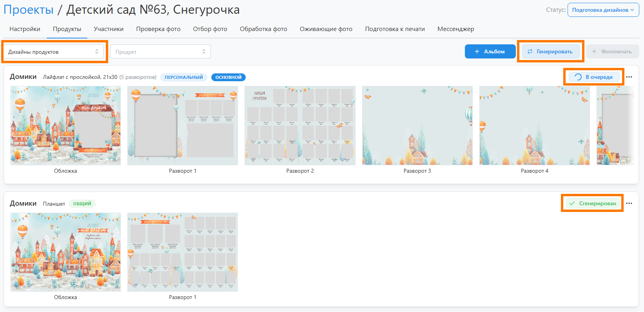Select the Планшет Разворот 1 thumbnail
Screen dimensions: 644x312
183,252
